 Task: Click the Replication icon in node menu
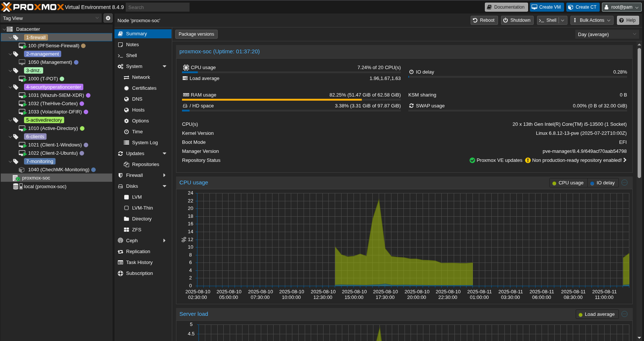(120, 252)
